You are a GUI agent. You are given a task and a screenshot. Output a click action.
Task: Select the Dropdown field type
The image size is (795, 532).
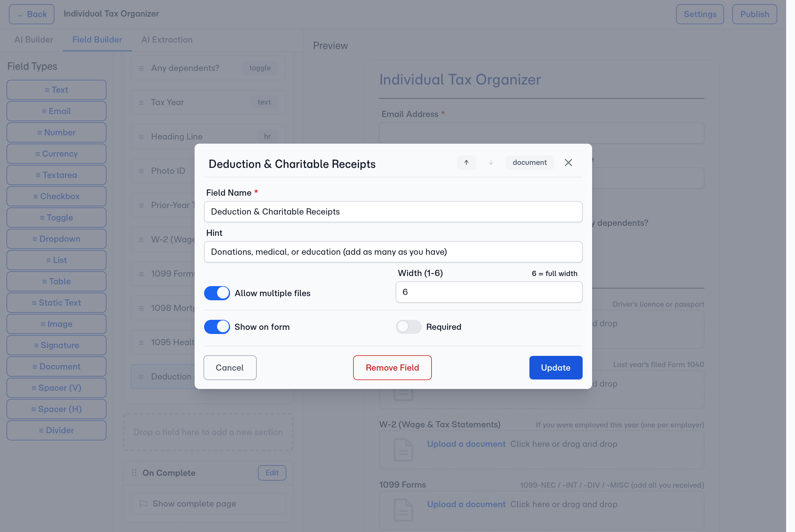(x=56, y=239)
